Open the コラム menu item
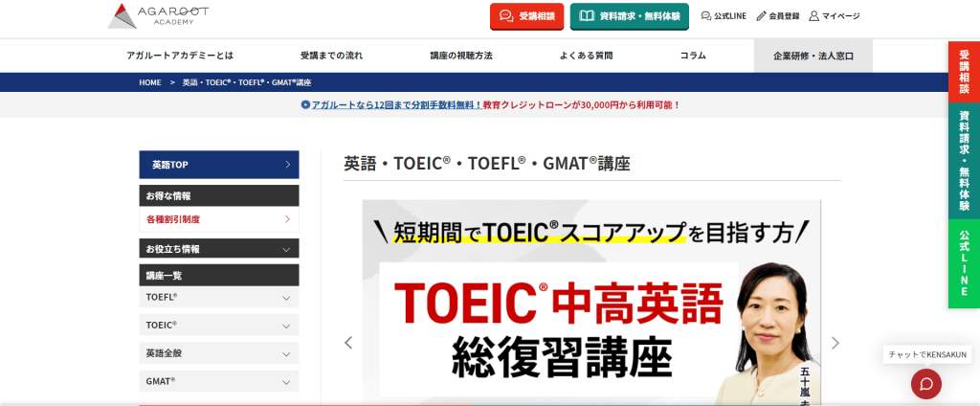 pos(693,56)
